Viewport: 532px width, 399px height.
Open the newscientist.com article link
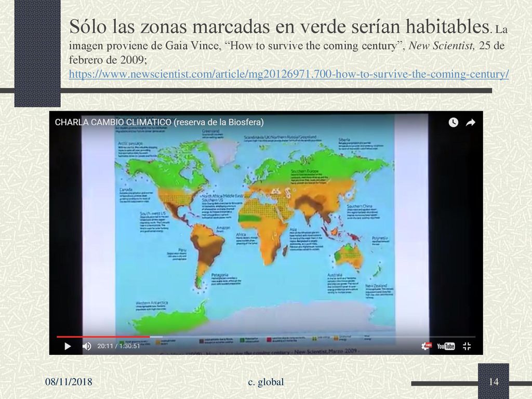click(289, 74)
